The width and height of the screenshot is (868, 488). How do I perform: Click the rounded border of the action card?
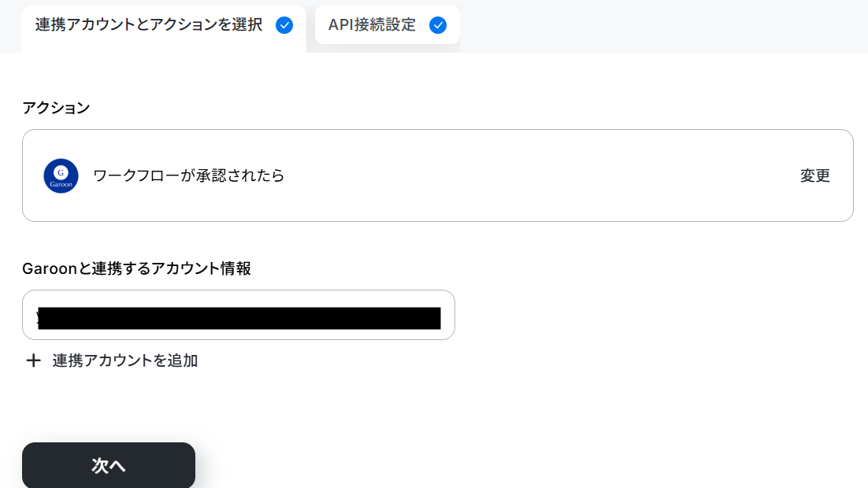tap(437, 130)
